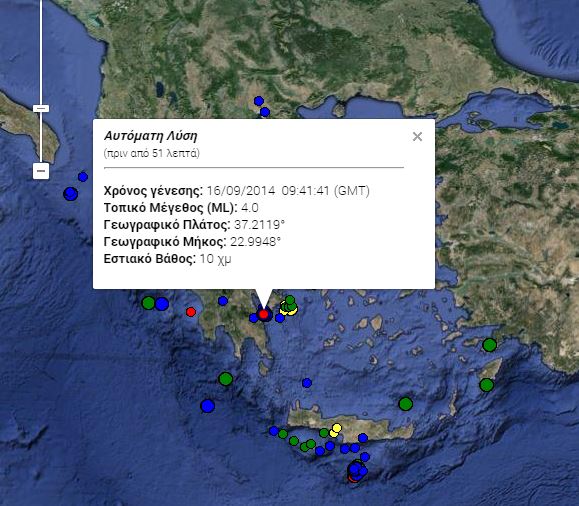This screenshot has height=506, width=579.
Task: Click the upper blue marker in northern Greece
Action: (x=259, y=101)
